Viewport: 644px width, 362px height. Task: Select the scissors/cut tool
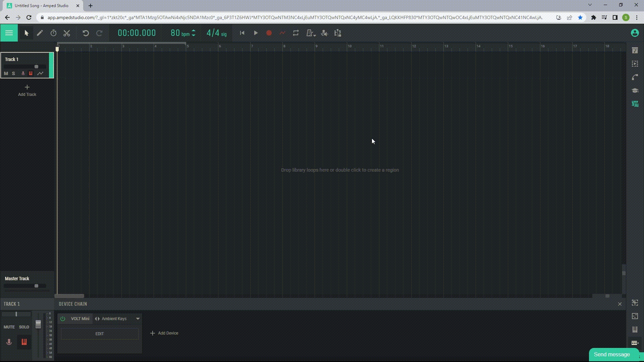pos(67,33)
